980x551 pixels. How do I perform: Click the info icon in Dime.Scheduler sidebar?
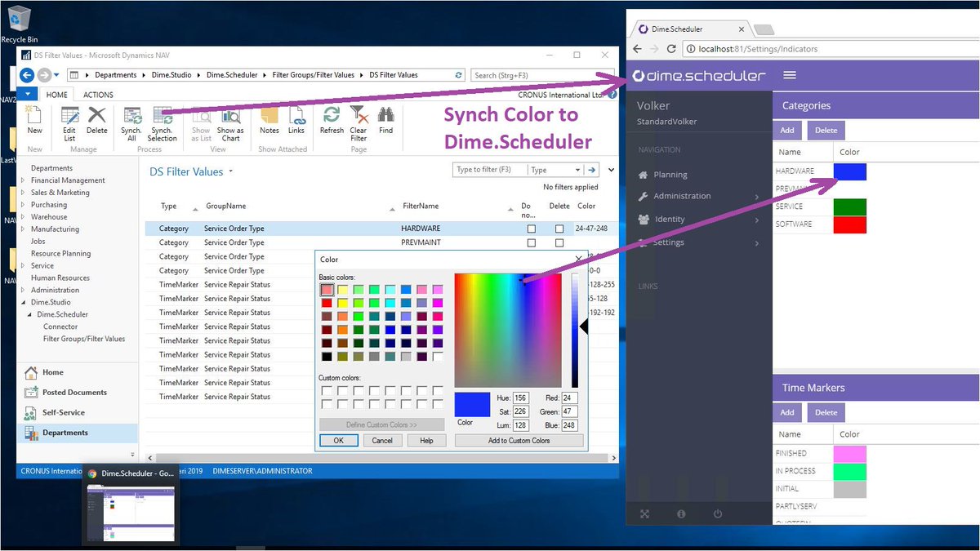(681, 514)
